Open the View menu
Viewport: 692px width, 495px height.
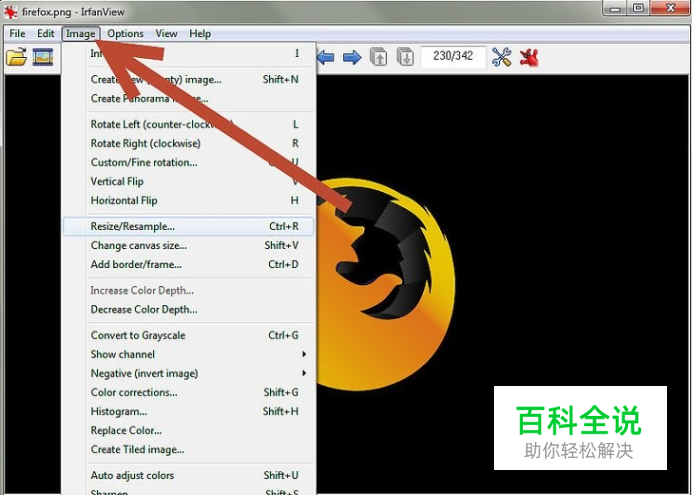click(166, 34)
